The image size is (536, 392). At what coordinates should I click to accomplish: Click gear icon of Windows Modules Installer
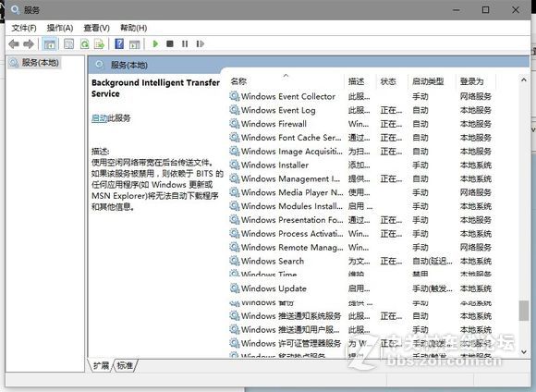click(x=234, y=206)
